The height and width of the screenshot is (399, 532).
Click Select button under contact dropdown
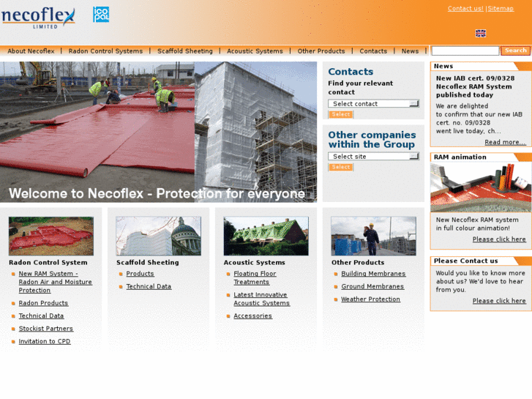click(x=341, y=114)
